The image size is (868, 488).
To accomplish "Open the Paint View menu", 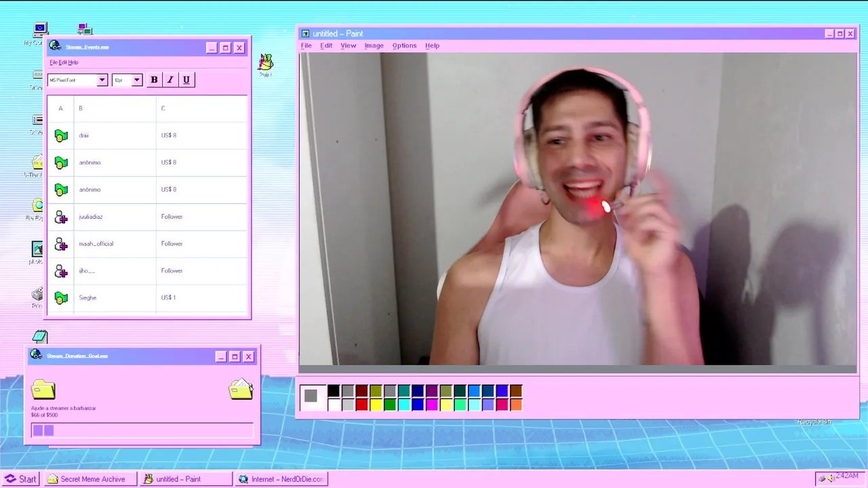I will (349, 45).
